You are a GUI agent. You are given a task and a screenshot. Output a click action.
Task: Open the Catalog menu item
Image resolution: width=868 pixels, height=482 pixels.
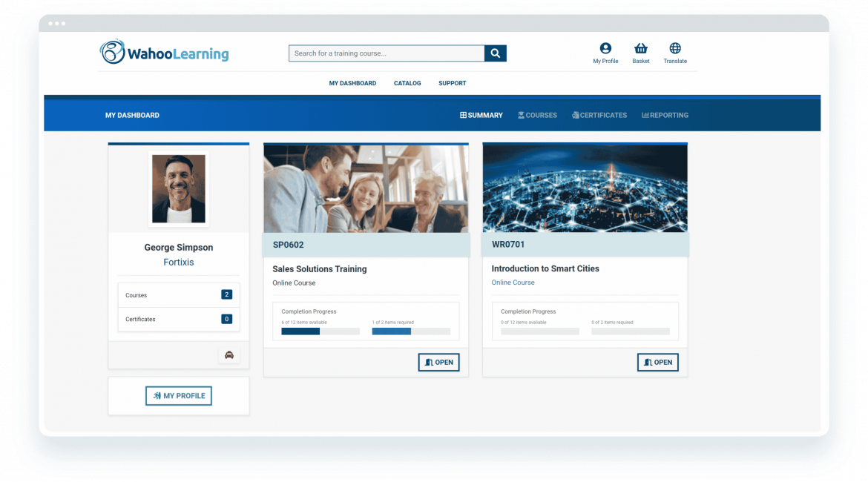click(407, 84)
